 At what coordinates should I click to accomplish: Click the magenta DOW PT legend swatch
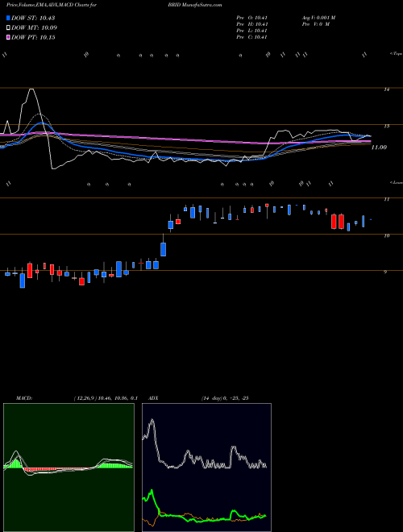[x=8, y=37]
